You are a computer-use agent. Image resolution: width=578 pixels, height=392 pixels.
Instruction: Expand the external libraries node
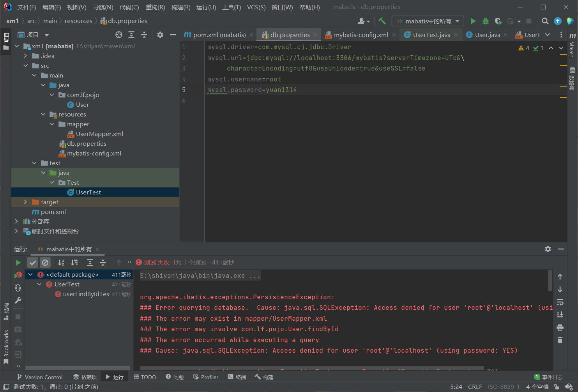point(16,221)
